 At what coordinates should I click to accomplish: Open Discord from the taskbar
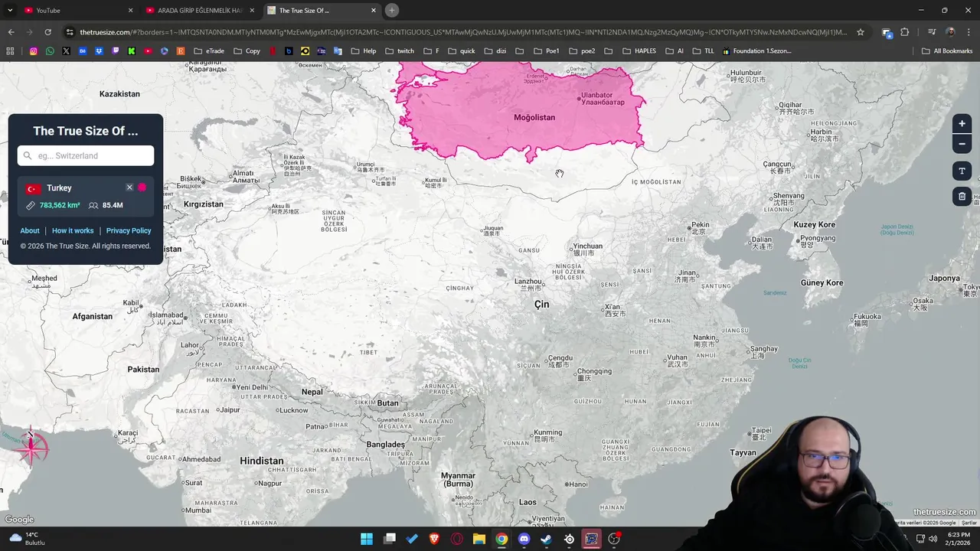click(524, 539)
